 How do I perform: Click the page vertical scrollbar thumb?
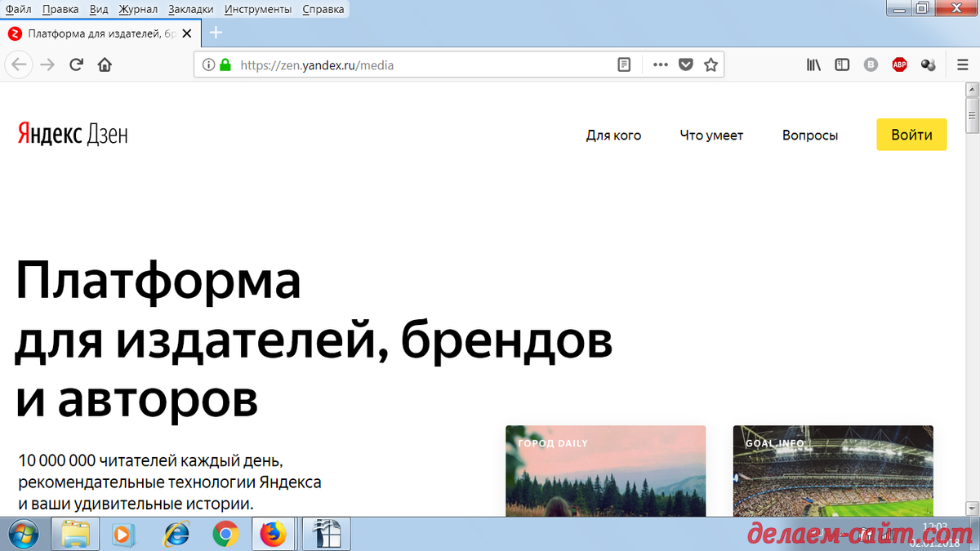pyautogui.click(x=973, y=116)
